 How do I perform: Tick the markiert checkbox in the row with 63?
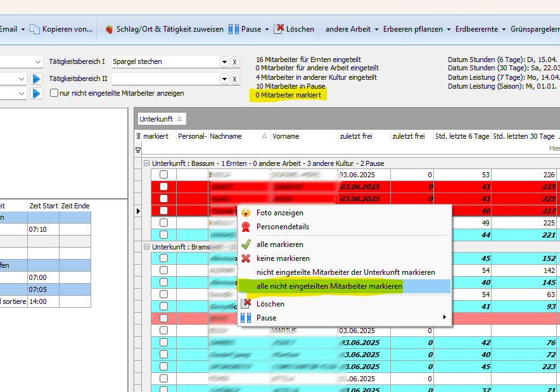[x=163, y=294]
